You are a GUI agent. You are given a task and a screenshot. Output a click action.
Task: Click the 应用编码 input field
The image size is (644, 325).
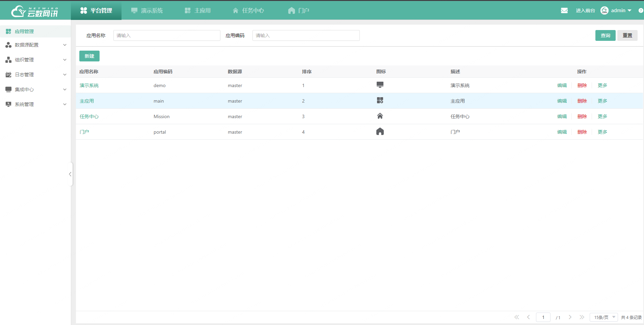coord(306,35)
